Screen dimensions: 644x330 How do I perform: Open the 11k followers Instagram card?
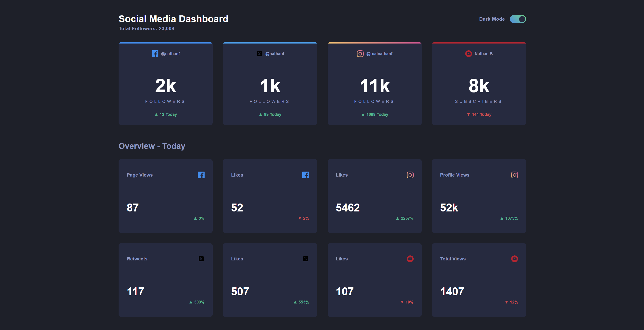[374, 84]
